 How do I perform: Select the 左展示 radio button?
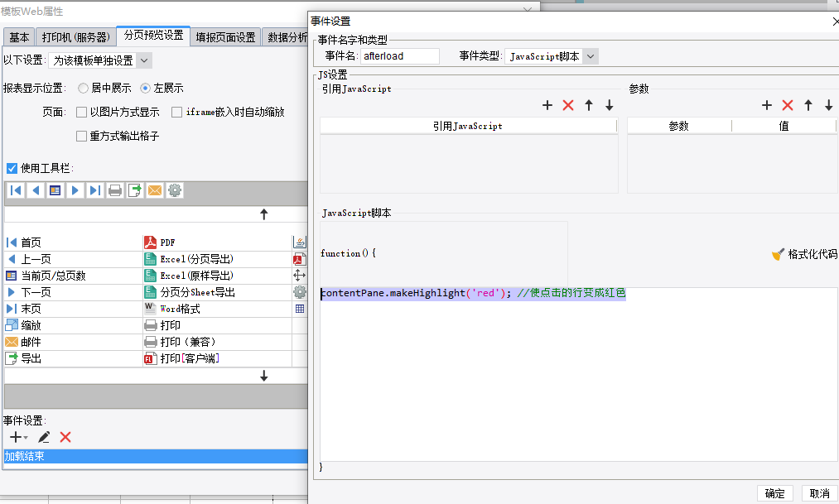145,89
